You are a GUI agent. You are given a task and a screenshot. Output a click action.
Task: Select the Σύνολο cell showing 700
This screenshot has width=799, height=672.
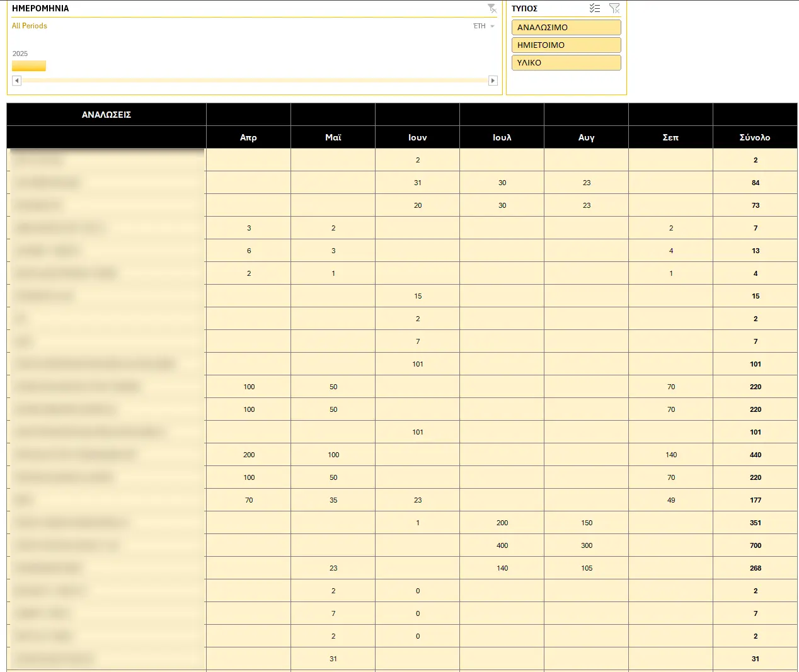(x=755, y=545)
